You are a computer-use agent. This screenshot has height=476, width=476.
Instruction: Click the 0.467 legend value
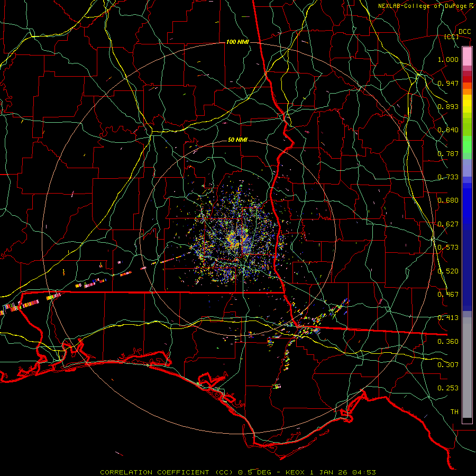pos(448,295)
